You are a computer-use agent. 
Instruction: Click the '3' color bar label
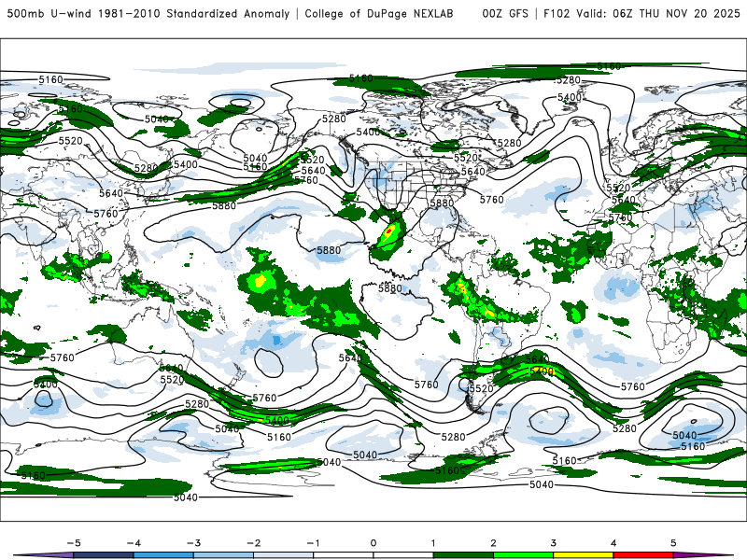pos(553,543)
